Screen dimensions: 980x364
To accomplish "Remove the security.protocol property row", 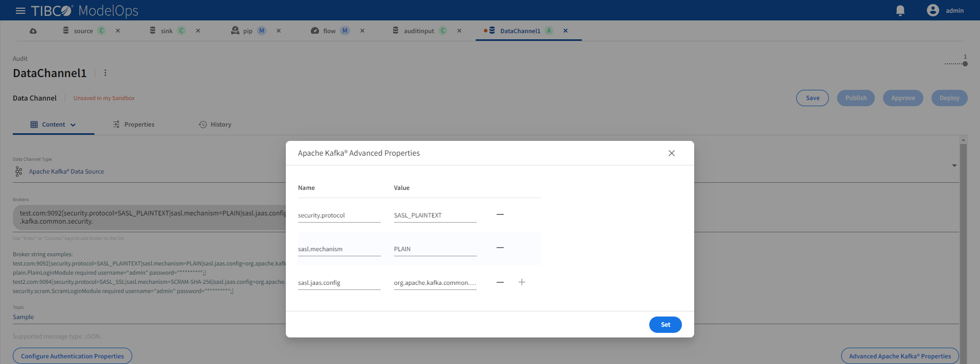I will pyautogui.click(x=500, y=214).
